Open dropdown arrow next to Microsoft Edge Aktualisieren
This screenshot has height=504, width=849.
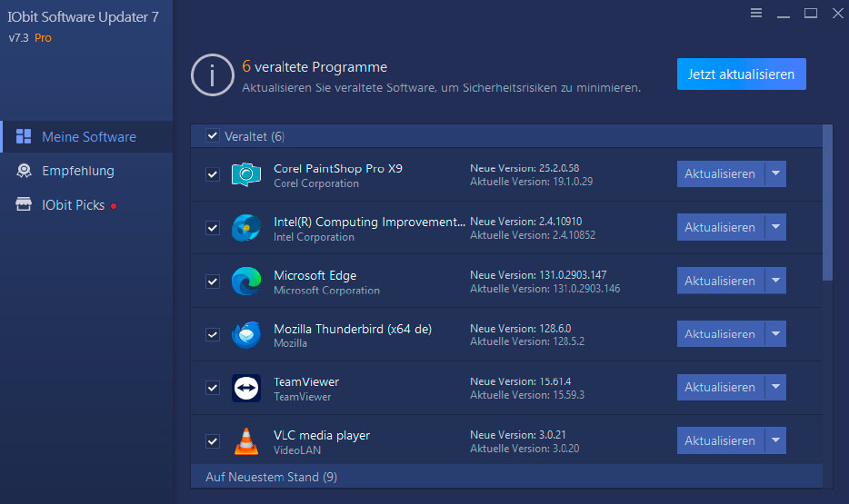pos(775,281)
